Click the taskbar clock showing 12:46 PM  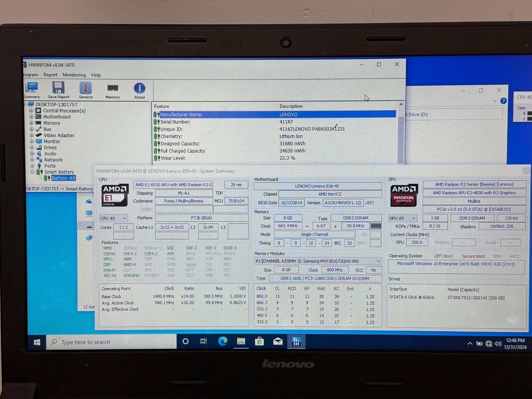[x=515, y=343]
